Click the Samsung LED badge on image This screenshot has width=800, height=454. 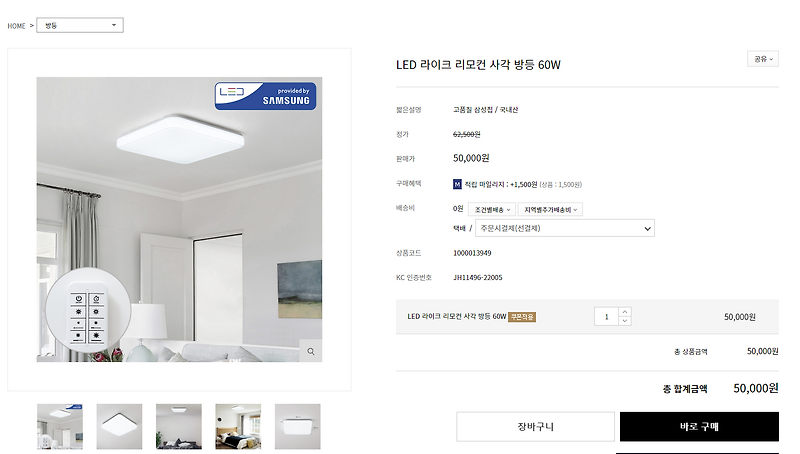pos(265,96)
